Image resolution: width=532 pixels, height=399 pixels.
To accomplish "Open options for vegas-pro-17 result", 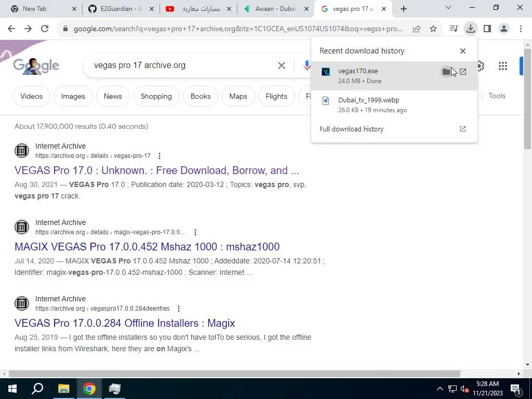I will [159, 156].
